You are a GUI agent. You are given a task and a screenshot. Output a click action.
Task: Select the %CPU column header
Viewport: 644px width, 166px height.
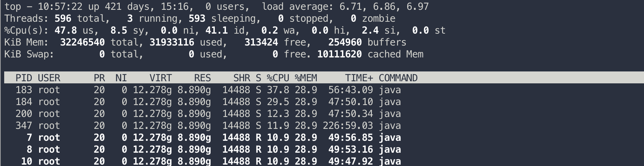click(x=278, y=78)
